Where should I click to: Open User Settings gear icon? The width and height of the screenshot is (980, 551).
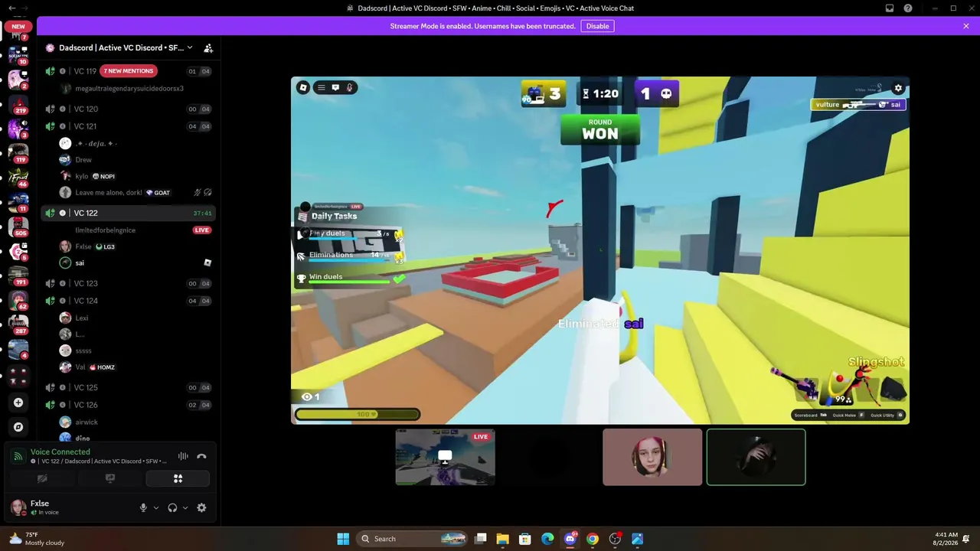201,507
